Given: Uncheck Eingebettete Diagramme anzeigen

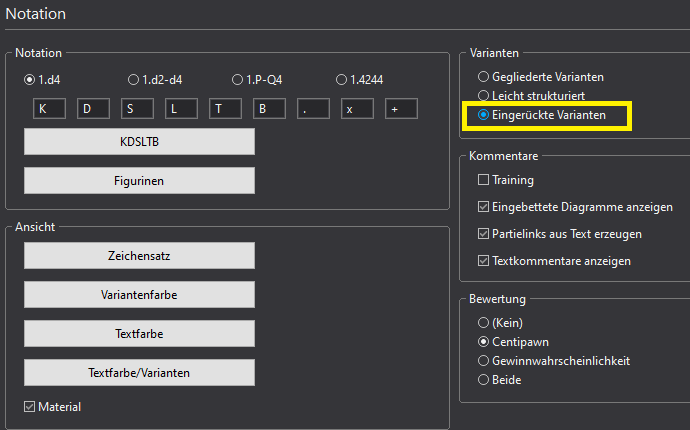Looking at the screenshot, I should pyautogui.click(x=484, y=207).
